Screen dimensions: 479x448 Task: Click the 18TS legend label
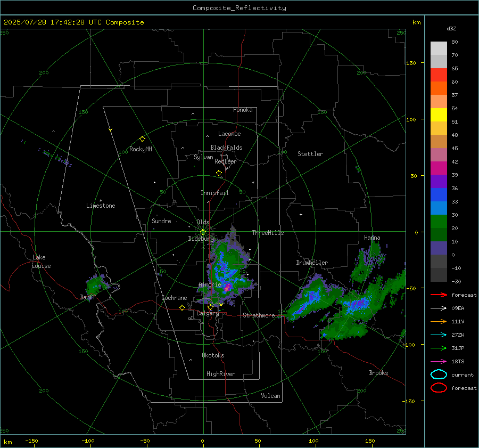pos(458,362)
